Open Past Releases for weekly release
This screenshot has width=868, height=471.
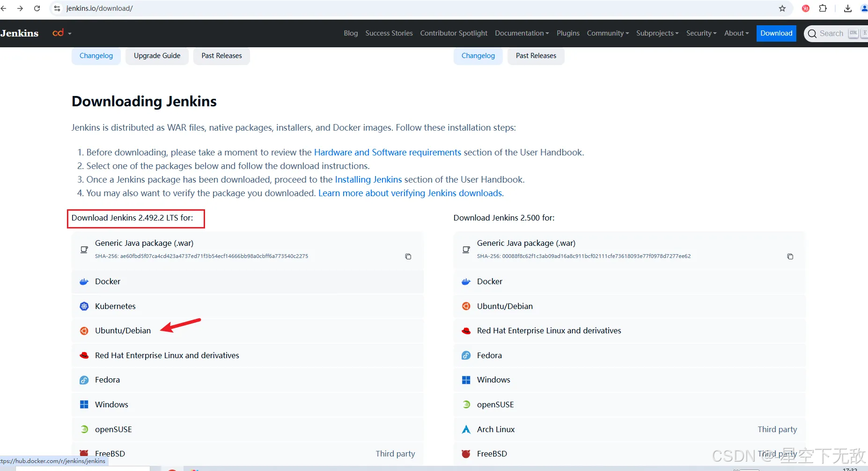536,56
